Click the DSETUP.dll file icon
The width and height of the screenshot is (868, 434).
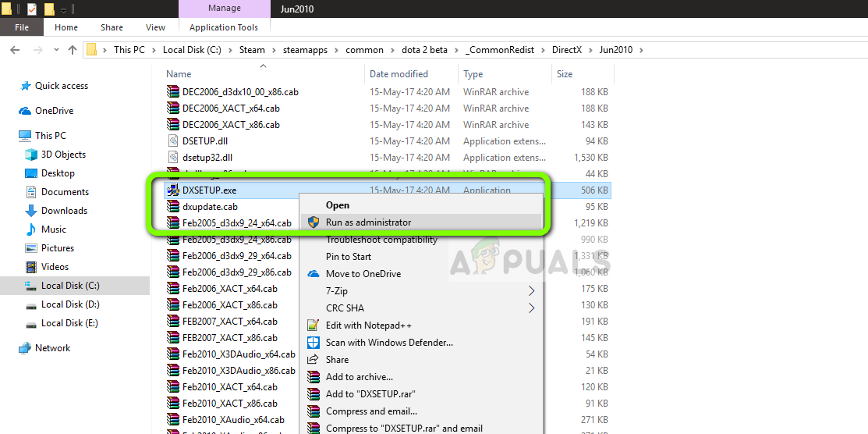tap(173, 141)
